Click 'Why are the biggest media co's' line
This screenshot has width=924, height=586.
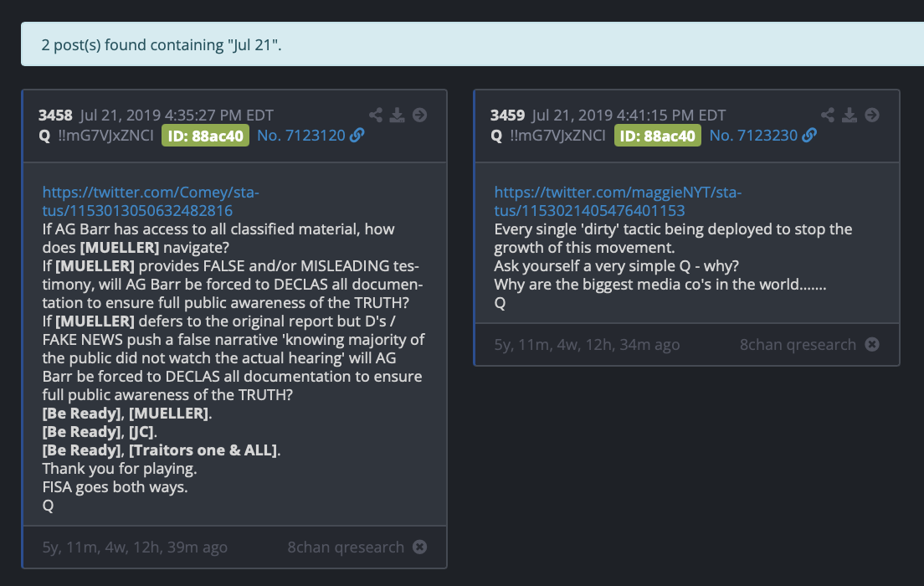tap(660, 284)
